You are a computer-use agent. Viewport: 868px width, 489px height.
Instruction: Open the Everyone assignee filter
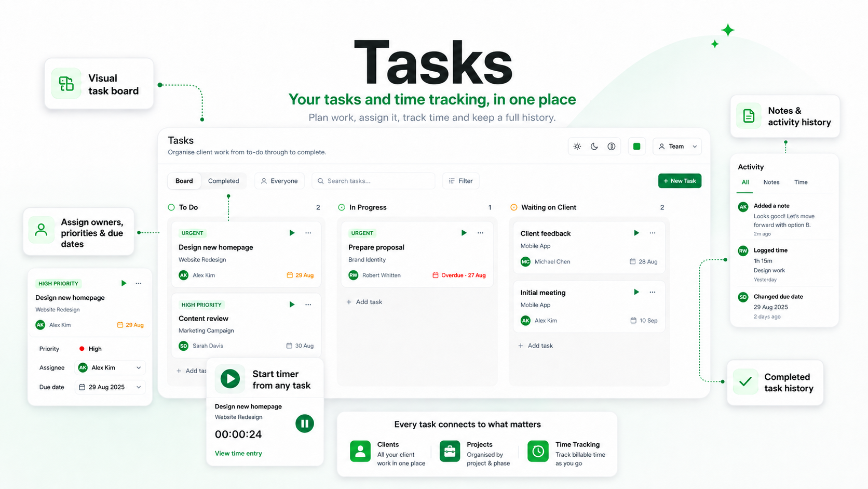click(x=279, y=181)
